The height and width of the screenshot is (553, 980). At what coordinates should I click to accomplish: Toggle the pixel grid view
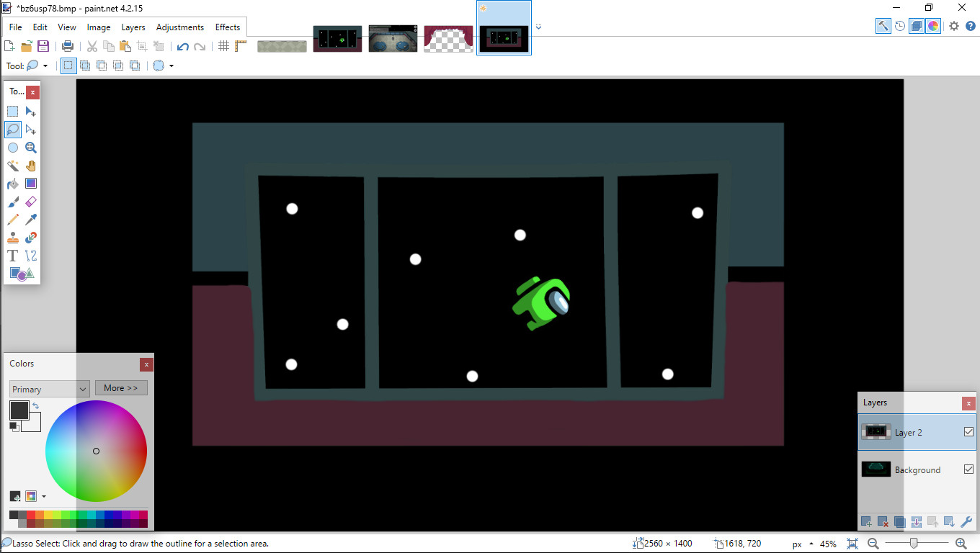click(x=223, y=45)
